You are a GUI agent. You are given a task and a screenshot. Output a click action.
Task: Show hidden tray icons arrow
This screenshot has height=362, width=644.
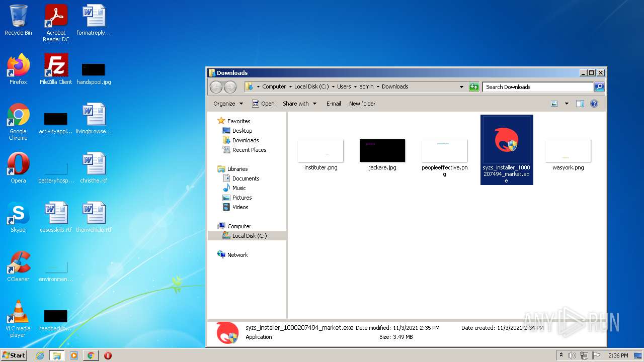coord(561,355)
